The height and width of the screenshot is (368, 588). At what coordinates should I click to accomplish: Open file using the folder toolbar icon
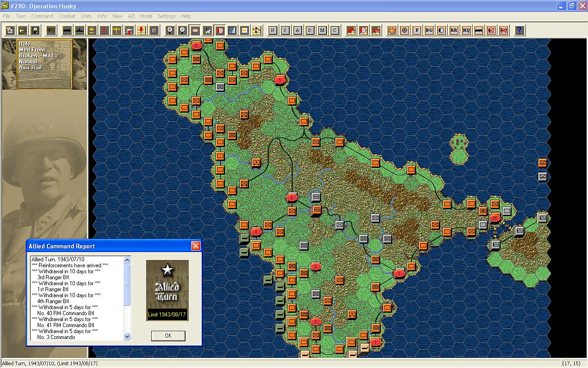(23, 30)
